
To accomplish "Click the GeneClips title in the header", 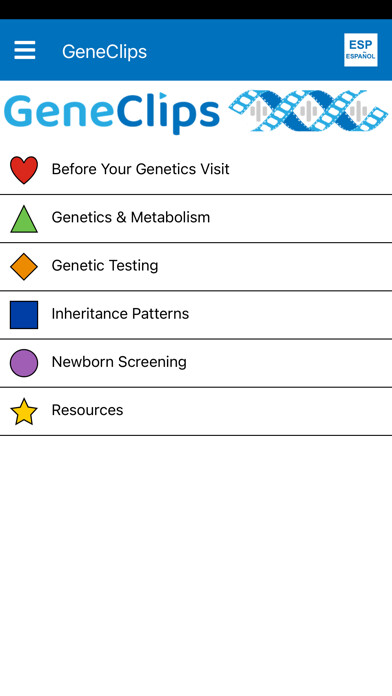I will [x=104, y=51].
